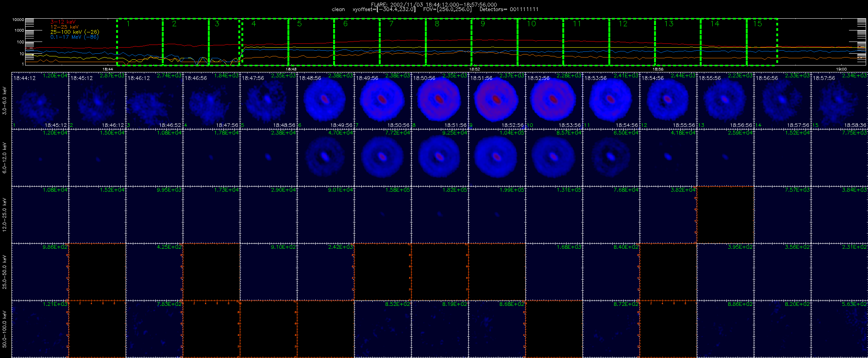Select time interval 7 in the light curve
The width and height of the screenshot is (868, 358).
coord(403,42)
